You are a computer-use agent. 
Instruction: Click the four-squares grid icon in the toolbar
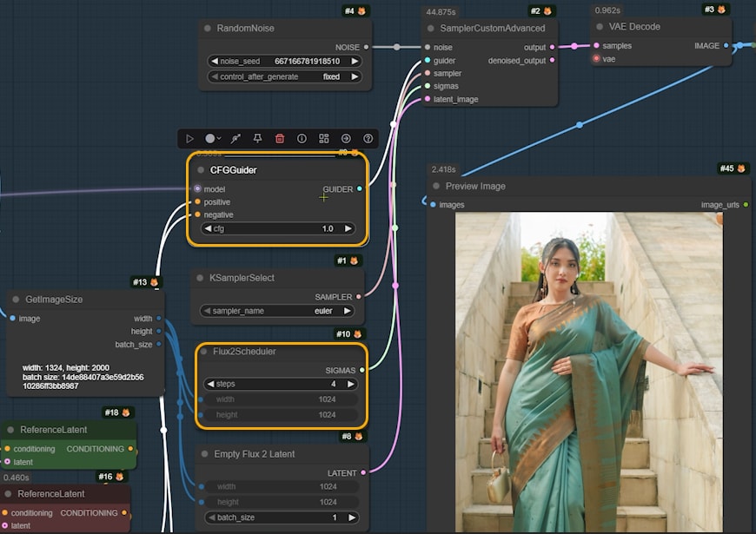(324, 138)
